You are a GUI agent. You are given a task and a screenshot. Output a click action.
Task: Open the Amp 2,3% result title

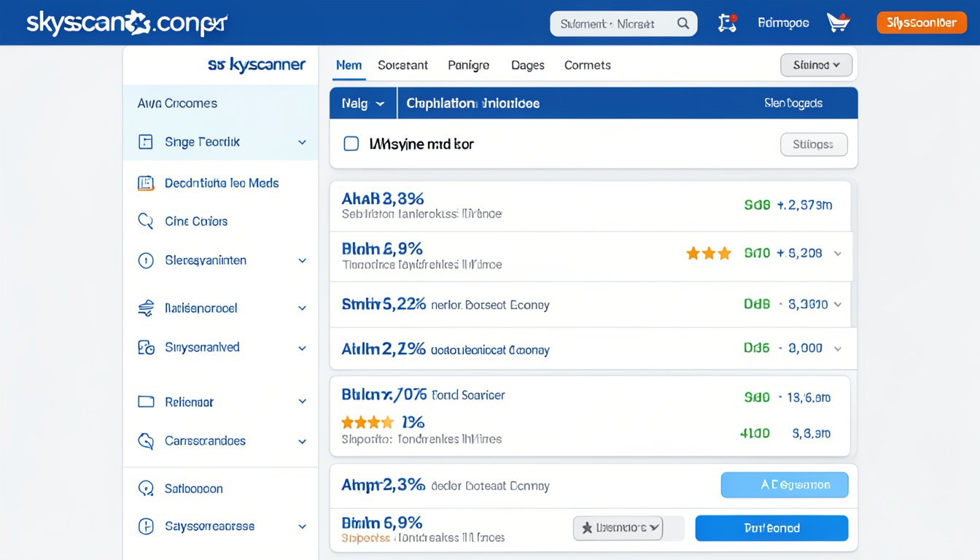(384, 485)
